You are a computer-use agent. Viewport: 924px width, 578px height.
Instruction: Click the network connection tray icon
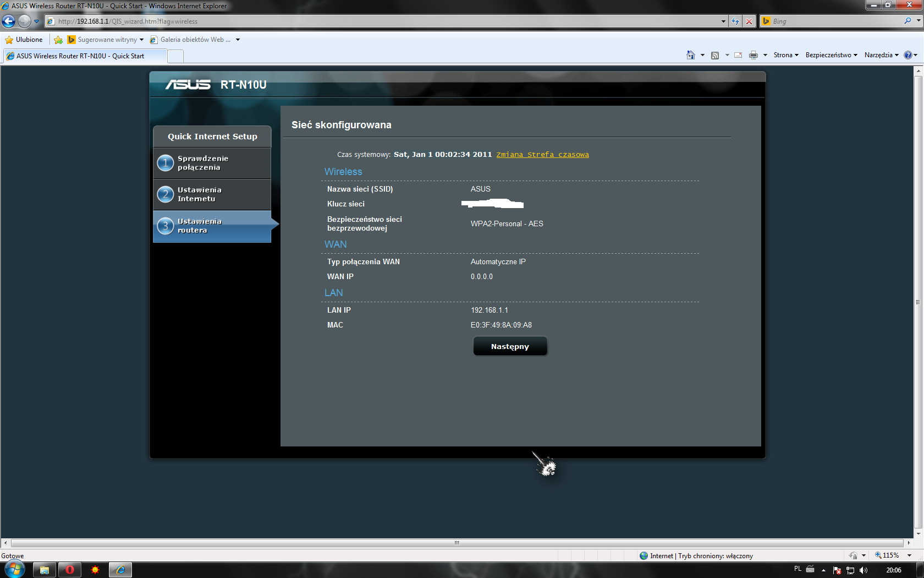(x=850, y=570)
